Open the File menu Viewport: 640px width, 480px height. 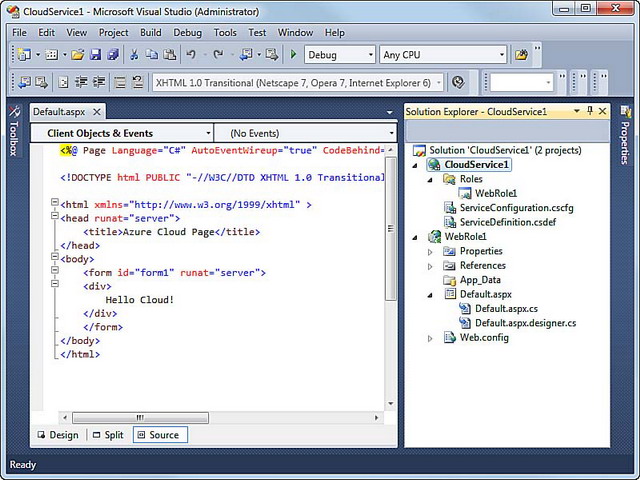pyautogui.click(x=19, y=33)
